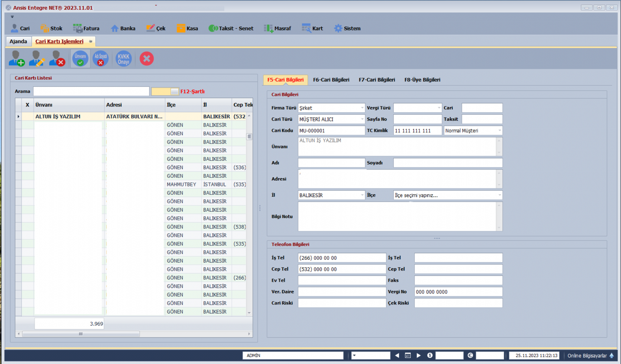Click the Sayfa No field
Viewport: 621px width, 364px height.
[417, 119]
